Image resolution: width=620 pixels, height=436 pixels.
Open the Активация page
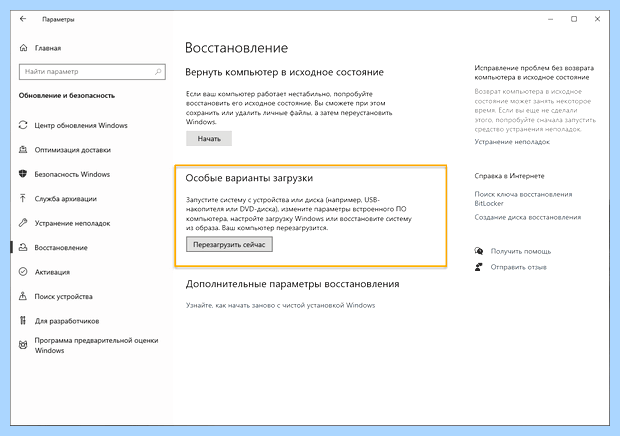52,272
